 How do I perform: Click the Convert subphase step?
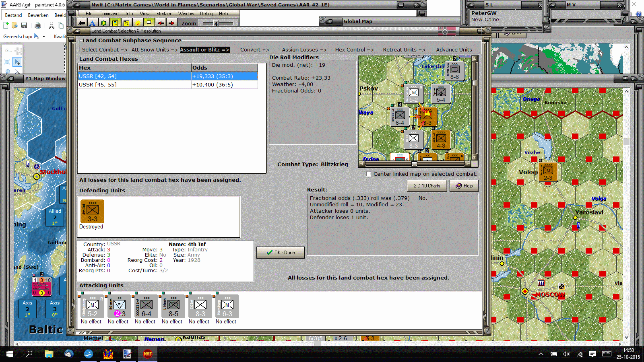click(x=255, y=50)
